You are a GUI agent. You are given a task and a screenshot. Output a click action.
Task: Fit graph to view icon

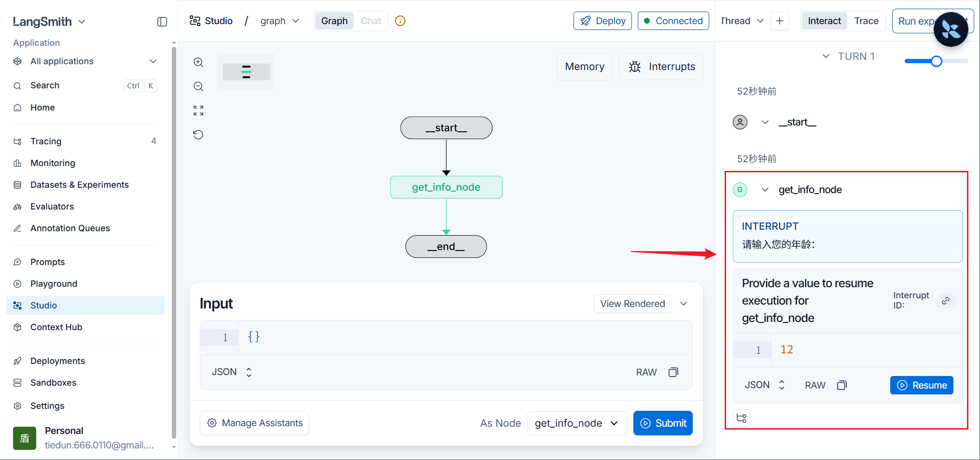[x=198, y=111]
